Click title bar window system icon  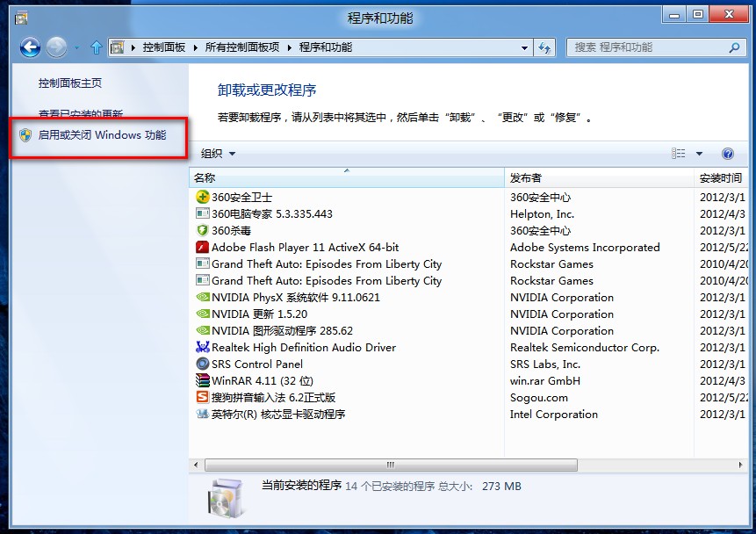(21, 18)
